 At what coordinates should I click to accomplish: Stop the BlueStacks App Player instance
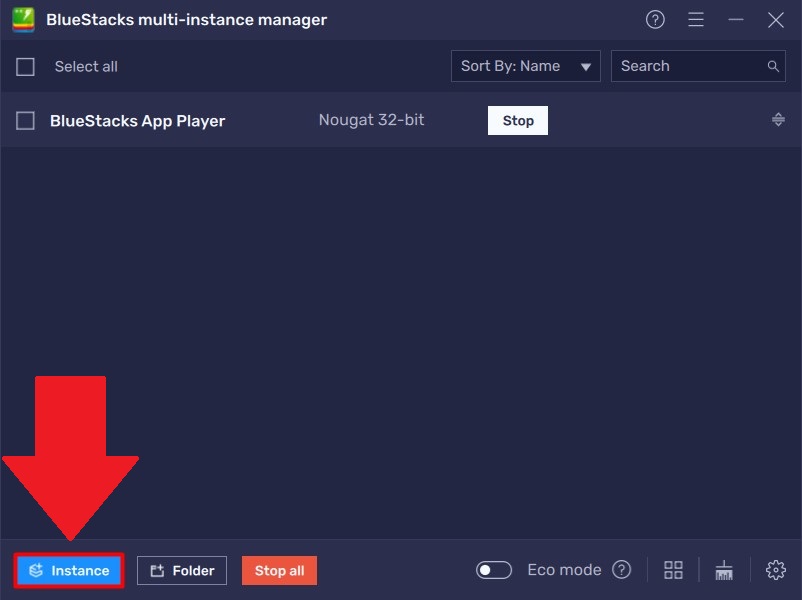[518, 121]
